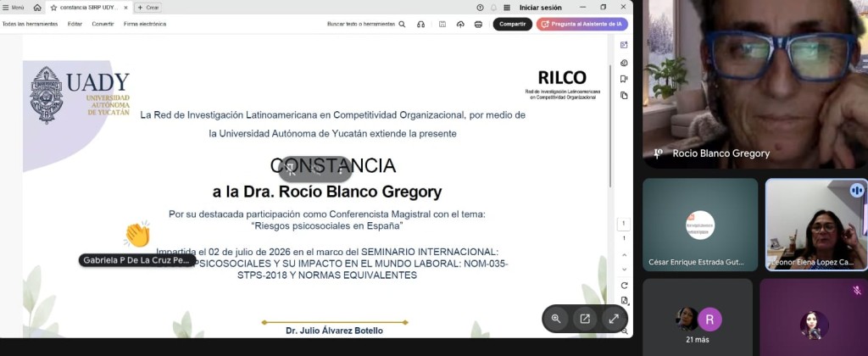Click a la Dra. Rocío Blanco Gregory text
Viewport: 868px width, 356px height.
pyautogui.click(x=327, y=192)
